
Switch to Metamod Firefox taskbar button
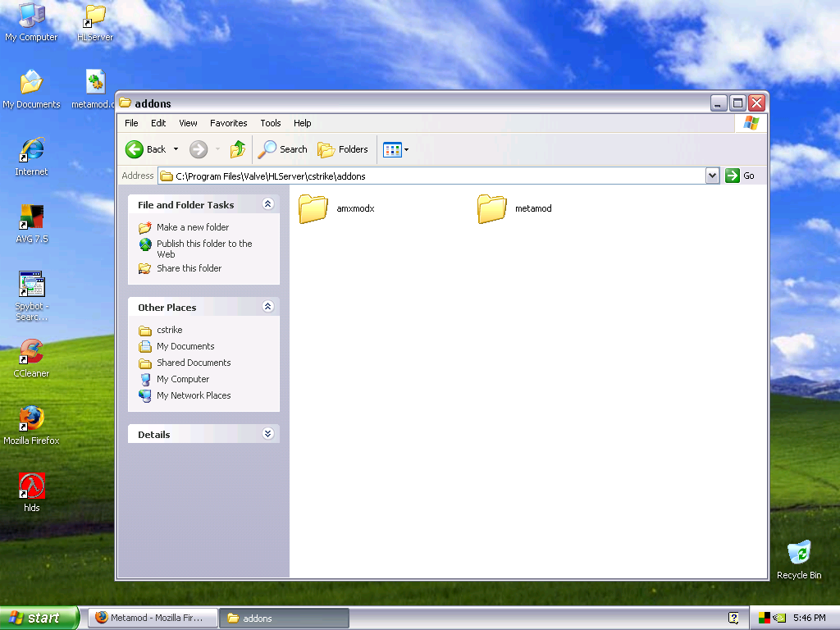[x=152, y=618]
